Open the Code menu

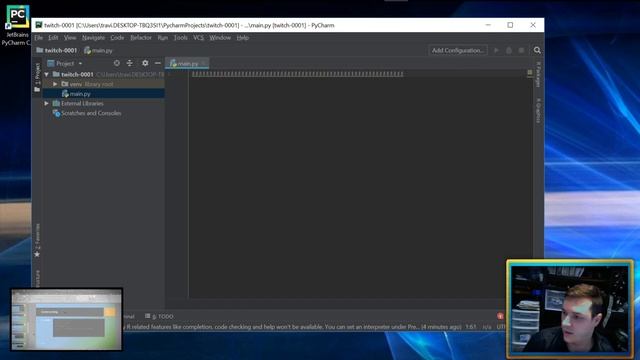tap(117, 38)
